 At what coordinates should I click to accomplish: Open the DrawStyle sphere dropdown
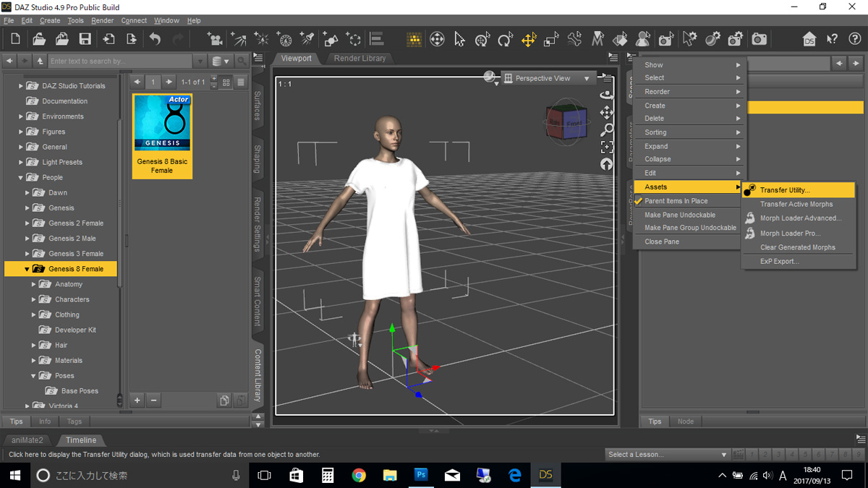click(x=492, y=77)
